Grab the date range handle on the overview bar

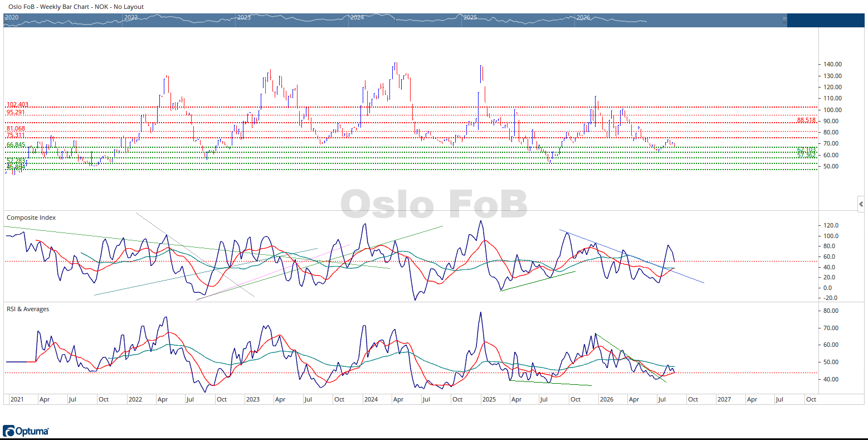pos(784,20)
